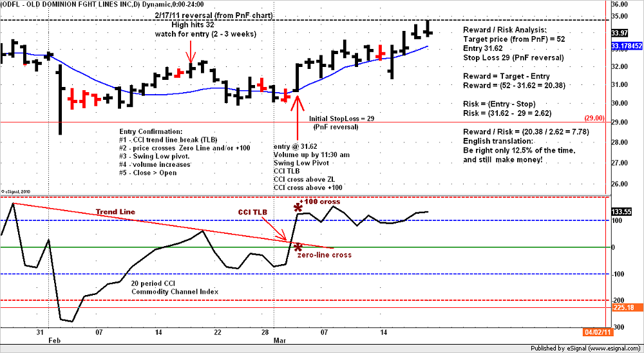The width and height of the screenshot is (644, 353).
Task: Click the 'entry @ 31.62' note
Action: point(295,146)
